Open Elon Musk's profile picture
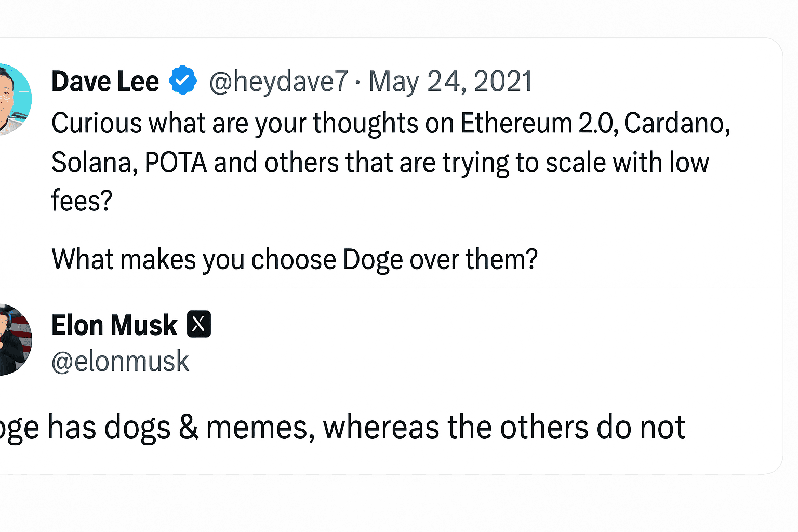The image size is (798, 532). point(15,340)
